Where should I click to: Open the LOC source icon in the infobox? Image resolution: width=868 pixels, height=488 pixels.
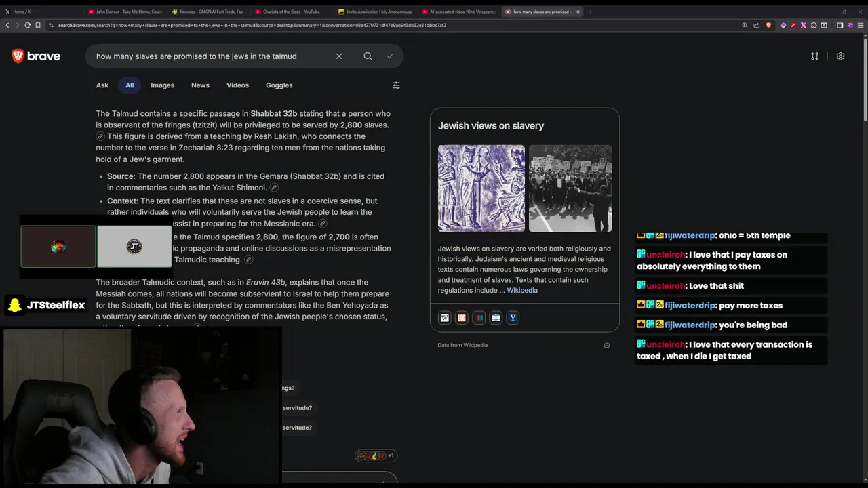462,318
